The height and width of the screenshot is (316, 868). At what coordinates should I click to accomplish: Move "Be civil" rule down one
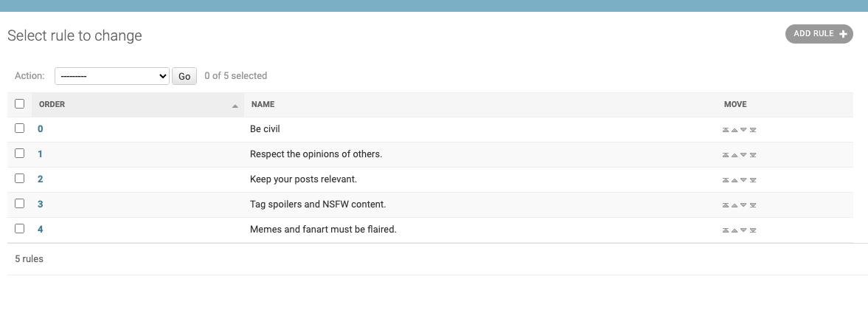tap(743, 130)
